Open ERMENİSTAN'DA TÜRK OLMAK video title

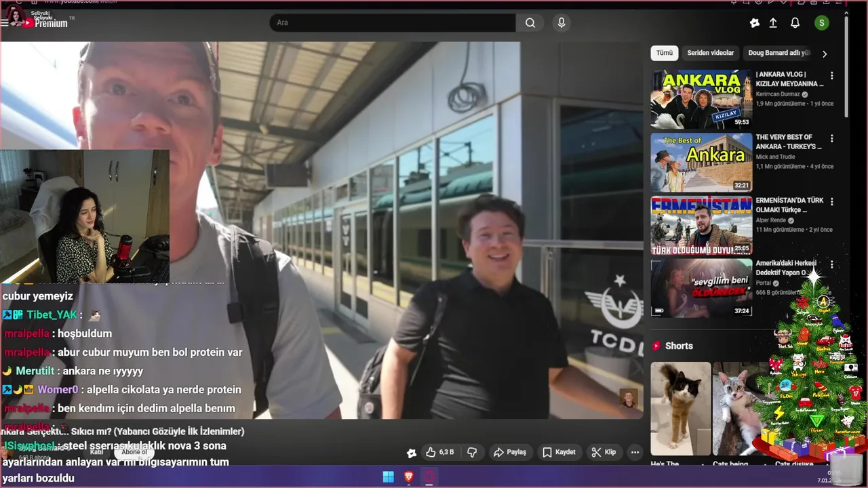tap(789, 205)
